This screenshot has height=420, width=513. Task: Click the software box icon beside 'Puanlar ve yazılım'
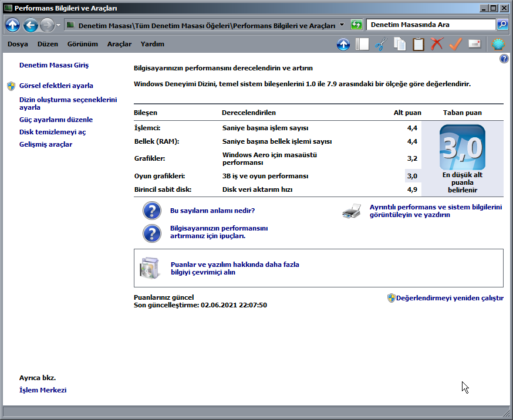150,268
